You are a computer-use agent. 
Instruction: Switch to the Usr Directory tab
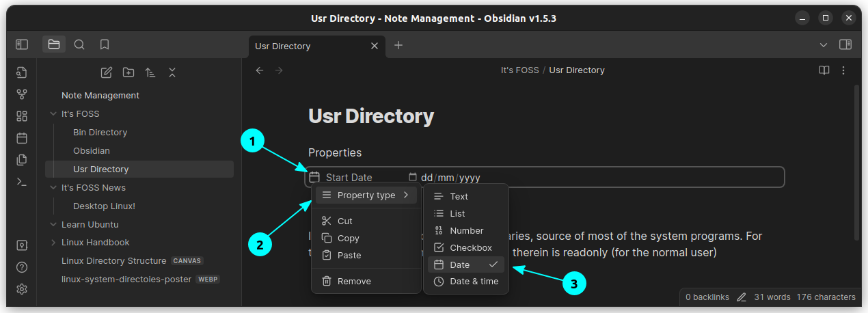316,46
